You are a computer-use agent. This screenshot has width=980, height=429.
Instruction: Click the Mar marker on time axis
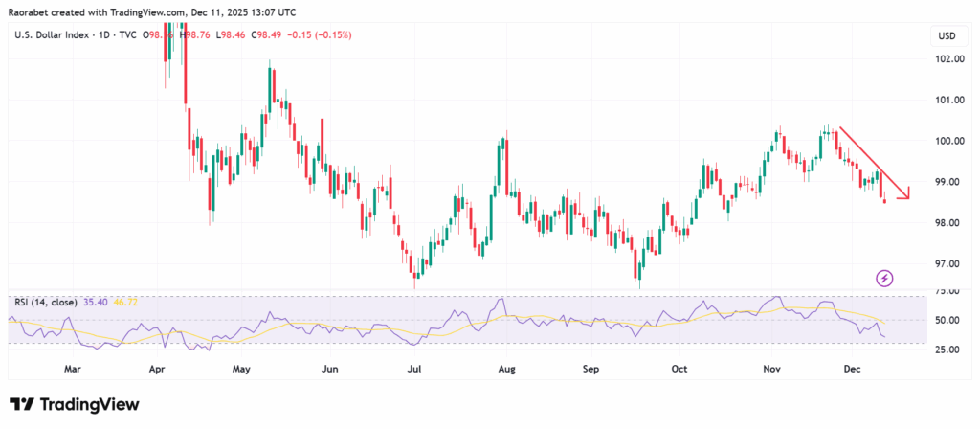(71, 367)
